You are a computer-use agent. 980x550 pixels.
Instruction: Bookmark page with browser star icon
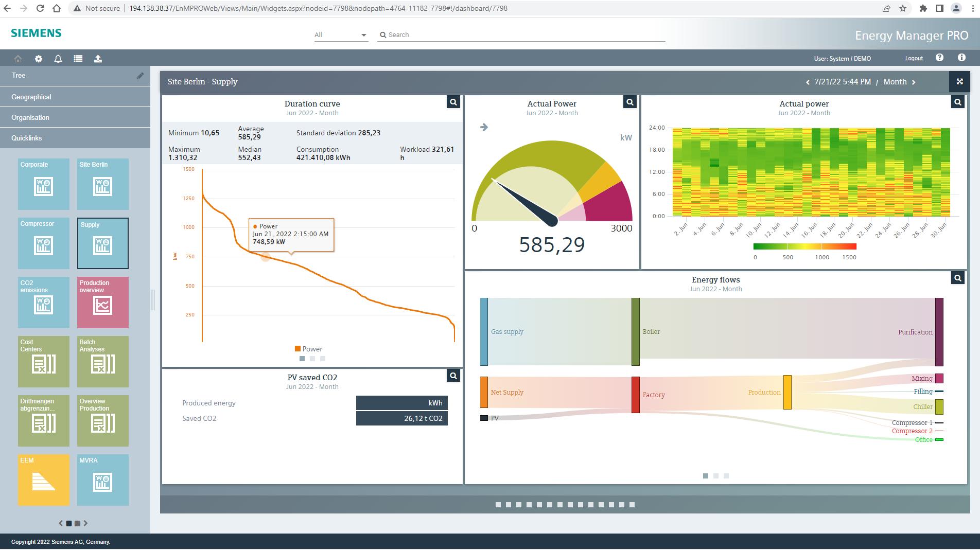pos(903,8)
